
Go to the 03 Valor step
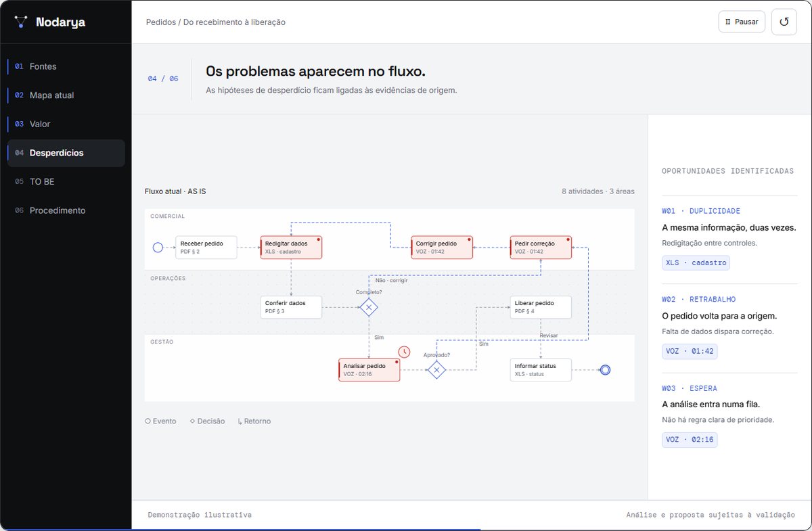pos(66,124)
